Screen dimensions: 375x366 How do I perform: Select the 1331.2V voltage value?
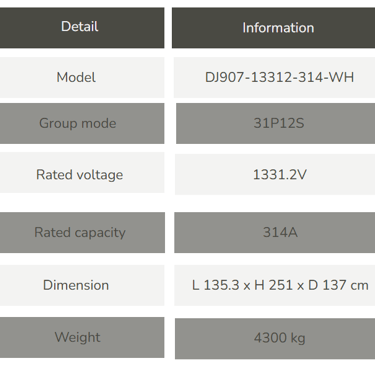275,174
